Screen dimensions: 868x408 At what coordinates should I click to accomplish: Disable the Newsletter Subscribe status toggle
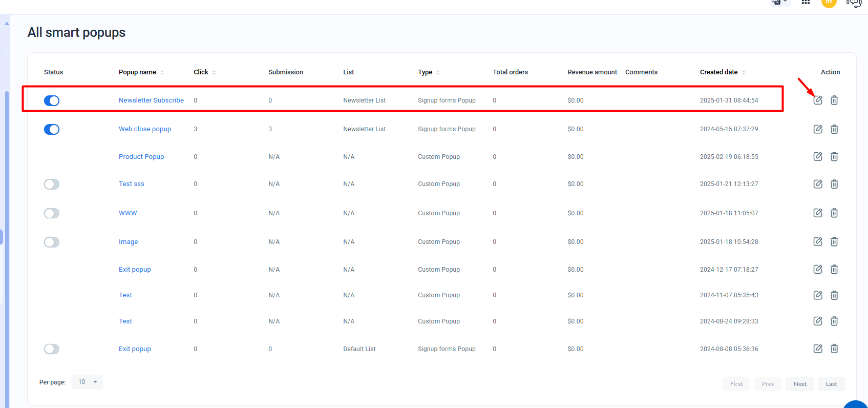52,100
